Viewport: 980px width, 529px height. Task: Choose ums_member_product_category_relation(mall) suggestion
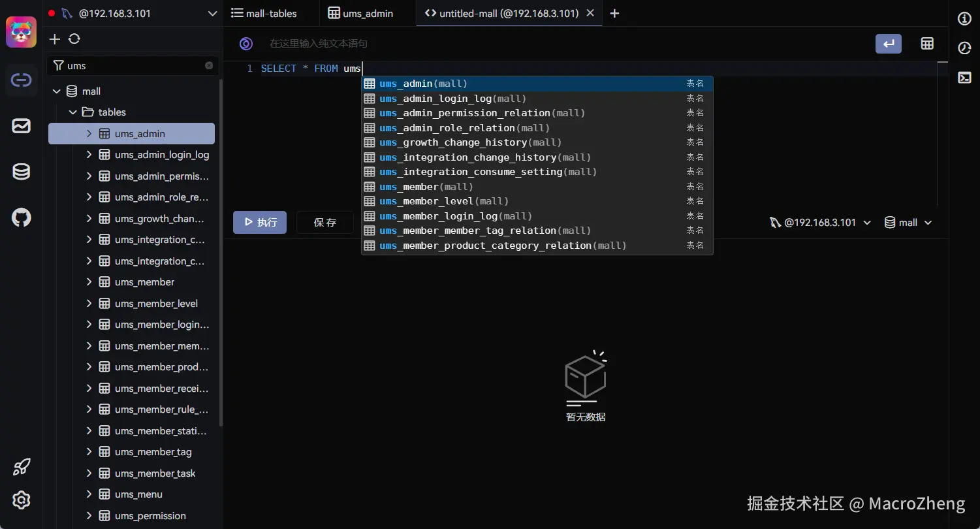point(537,246)
